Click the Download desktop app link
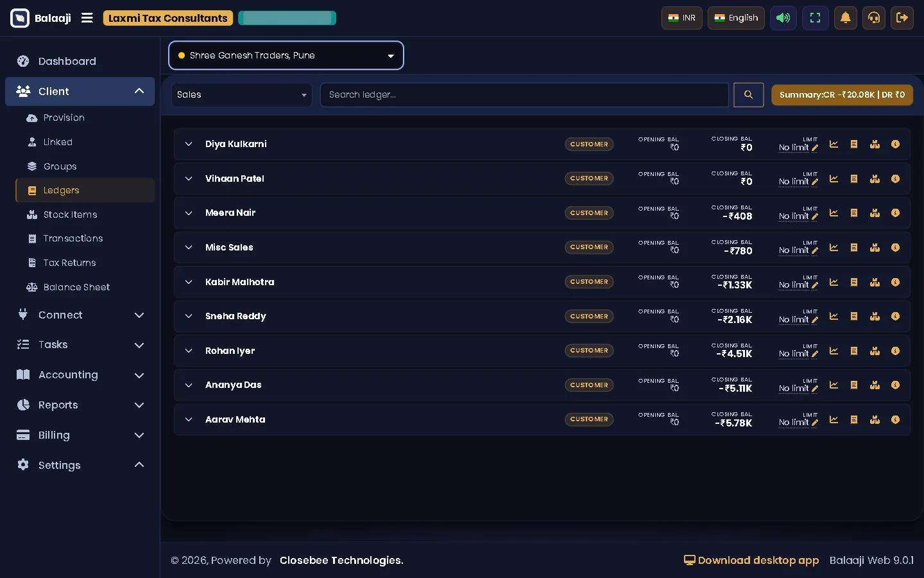Image resolution: width=924 pixels, height=578 pixels. (751, 561)
